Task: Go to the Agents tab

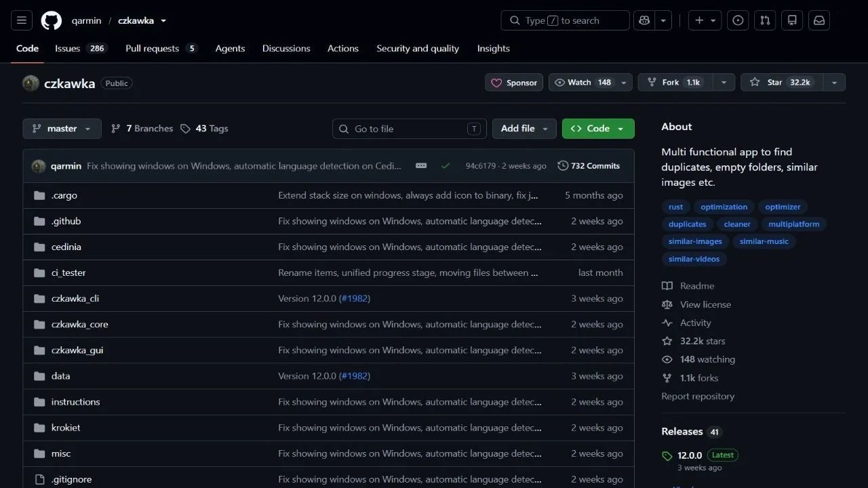Action: click(x=230, y=49)
